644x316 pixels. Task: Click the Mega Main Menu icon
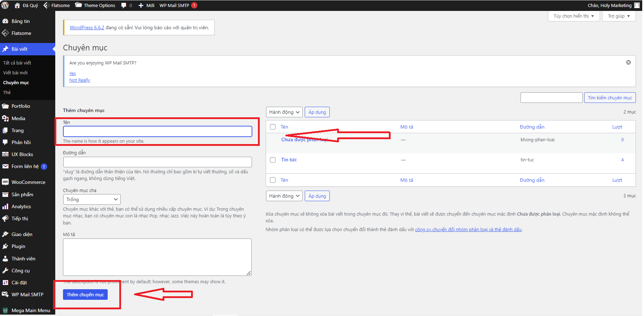(x=5, y=310)
